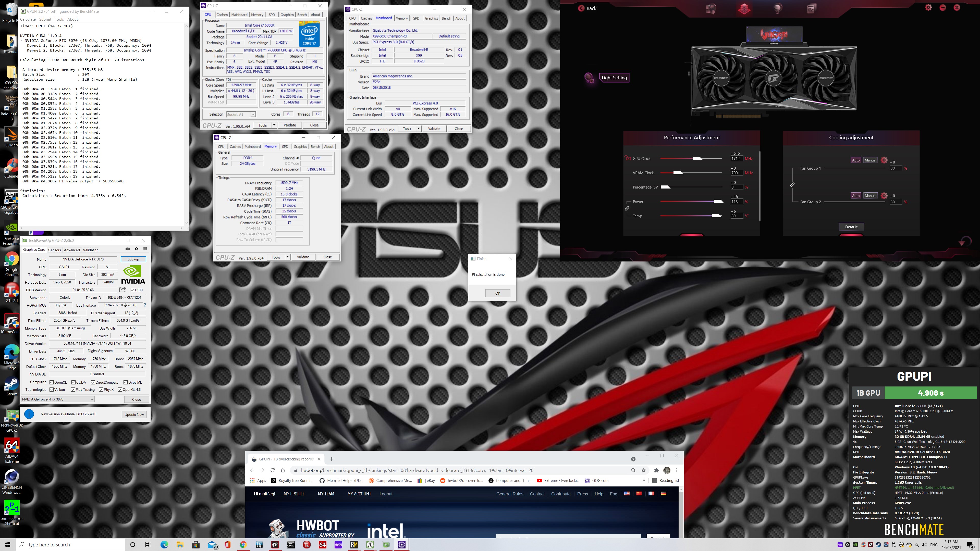The height and width of the screenshot is (551, 980).
Task: Open the GPU-Z hamburger menu icon
Action: click(x=145, y=249)
